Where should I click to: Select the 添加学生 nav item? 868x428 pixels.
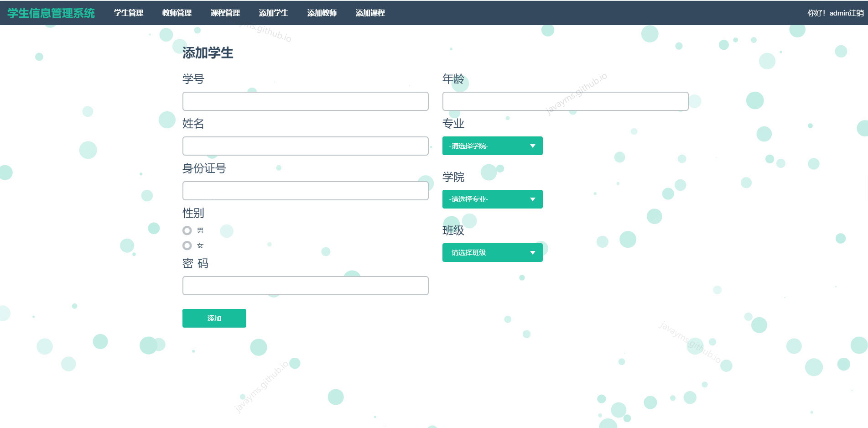(x=273, y=13)
